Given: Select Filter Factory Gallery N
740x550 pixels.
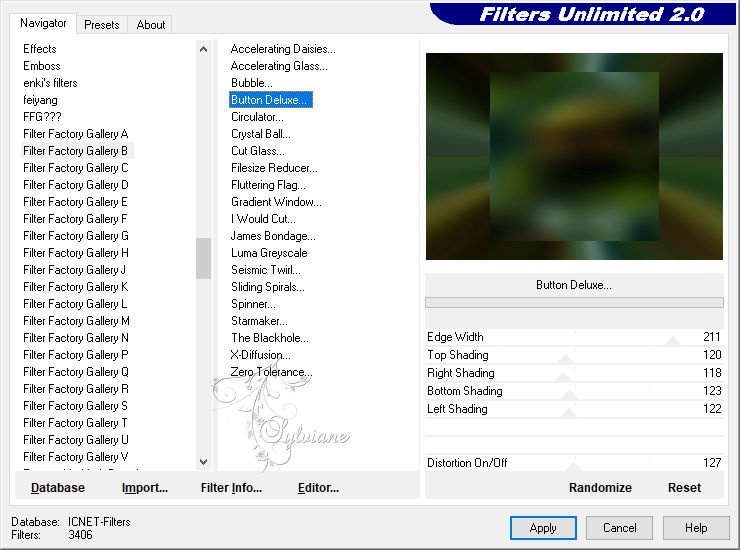Looking at the screenshot, I should click(x=76, y=338).
